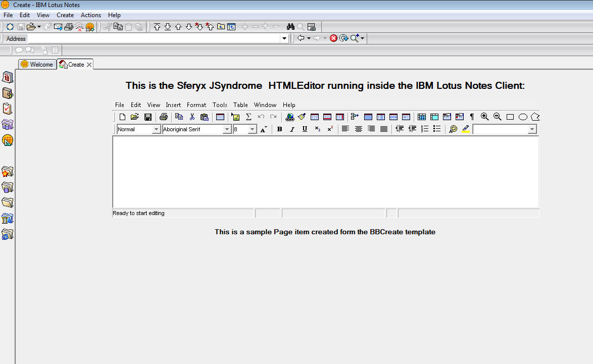This screenshot has width=593, height=364.
Task: Click the red stop icon beside Address bar
Action: [x=333, y=38]
